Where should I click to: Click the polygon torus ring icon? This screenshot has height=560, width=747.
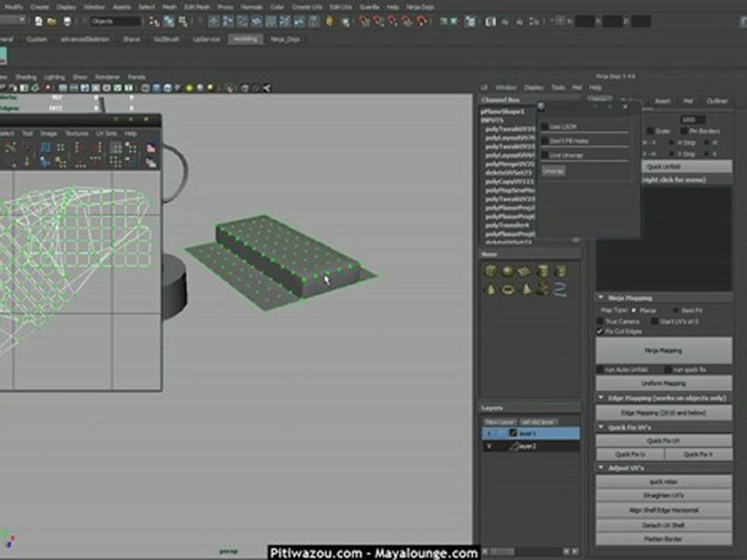coord(508,289)
